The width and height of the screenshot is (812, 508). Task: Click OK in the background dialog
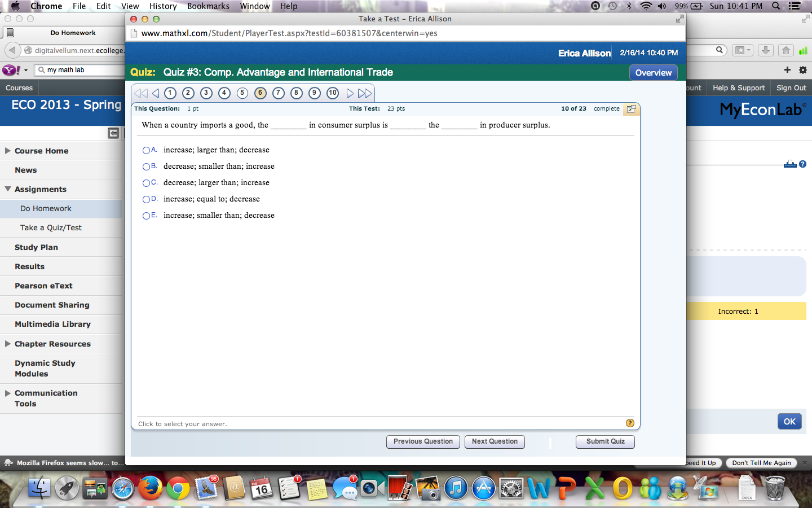point(789,422)
